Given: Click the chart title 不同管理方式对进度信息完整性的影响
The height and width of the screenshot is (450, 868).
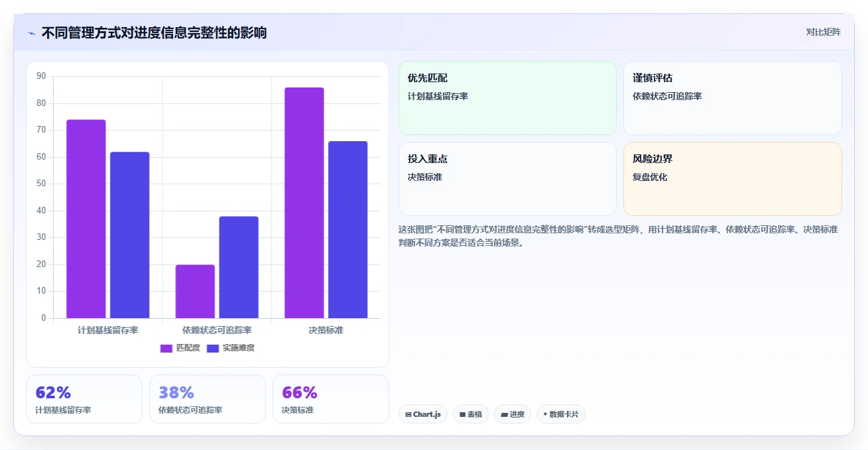Looking at the screenshot, I should pos(155,32).
